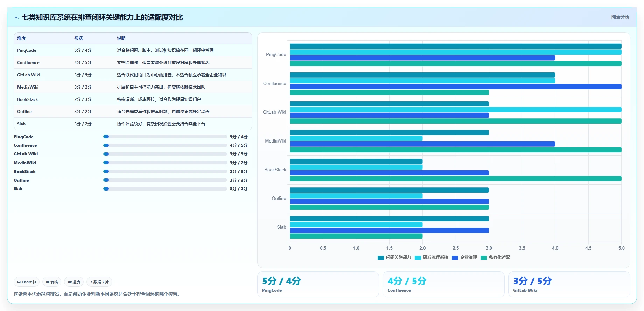Viewport: 644px width, 311px height.
Task: Click the MediaWiki chart axis label
Action: coord(275,141)
